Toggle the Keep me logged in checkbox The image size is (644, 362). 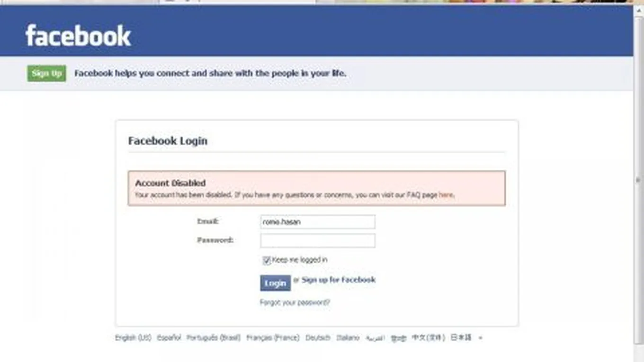point(267,260)
